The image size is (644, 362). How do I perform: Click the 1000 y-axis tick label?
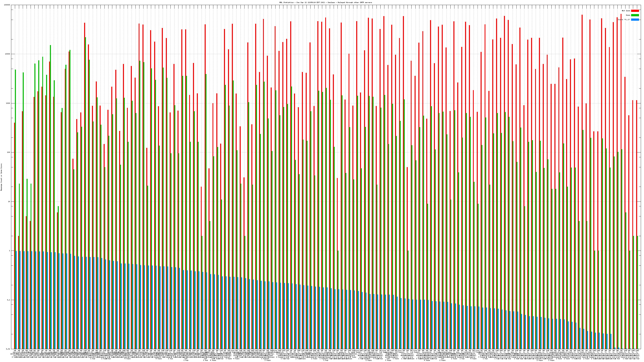[x=8, y=103]
